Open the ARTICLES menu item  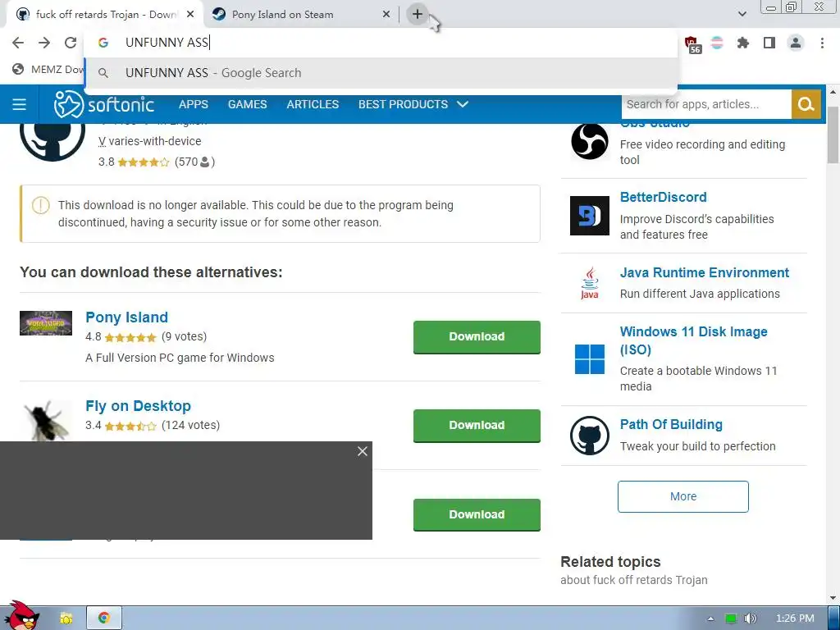(313, 104)
